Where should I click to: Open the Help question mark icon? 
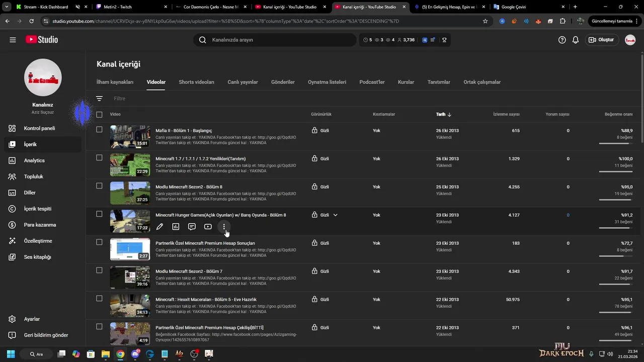(562, 40)
